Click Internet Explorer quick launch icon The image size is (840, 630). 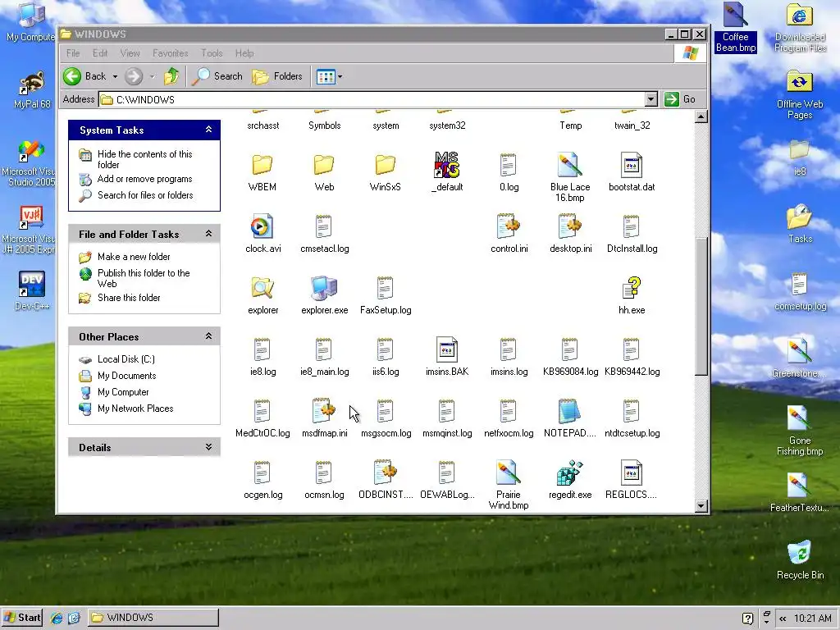pos(57,618)
